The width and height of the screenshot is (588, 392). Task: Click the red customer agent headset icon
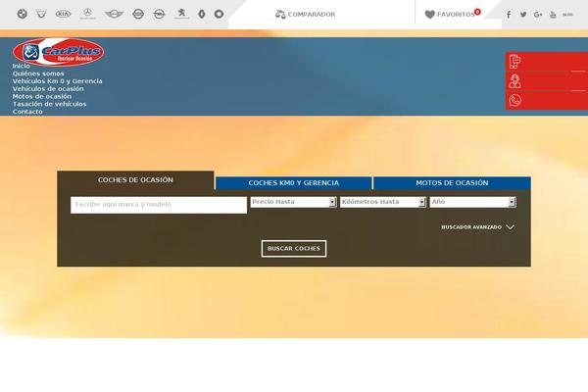[514, 81]
